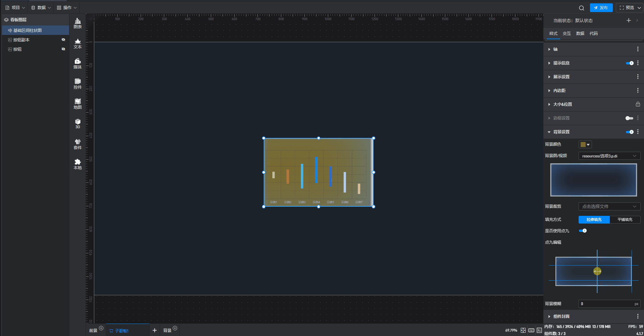Switch to the 交互 tab
Viewport: 644px width, 336px height.
point(567,34)
